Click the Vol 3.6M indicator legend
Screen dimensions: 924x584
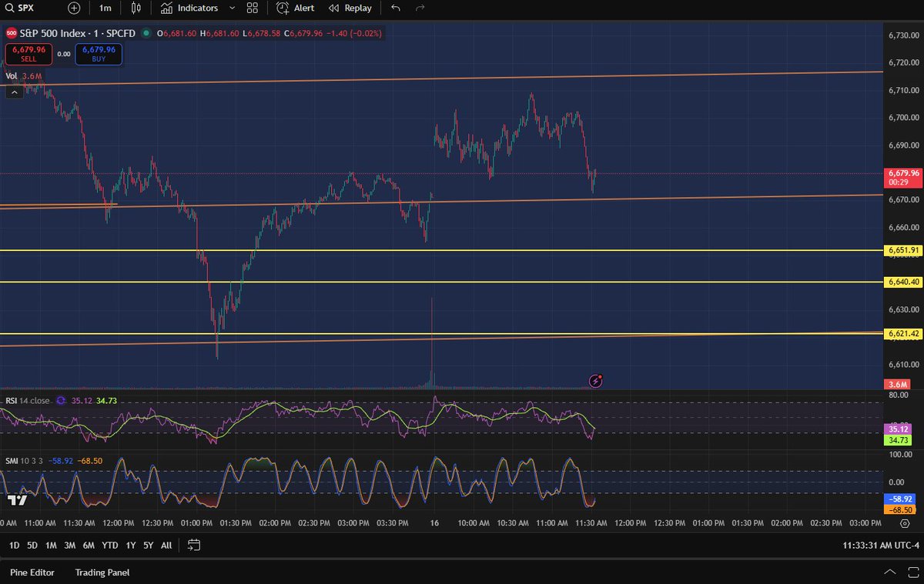24,76
